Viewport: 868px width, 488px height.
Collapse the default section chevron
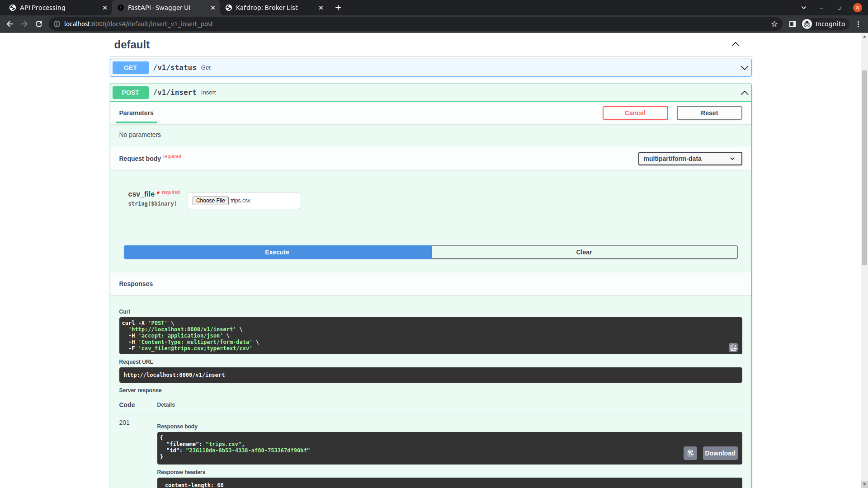click(x=736, y=44)
